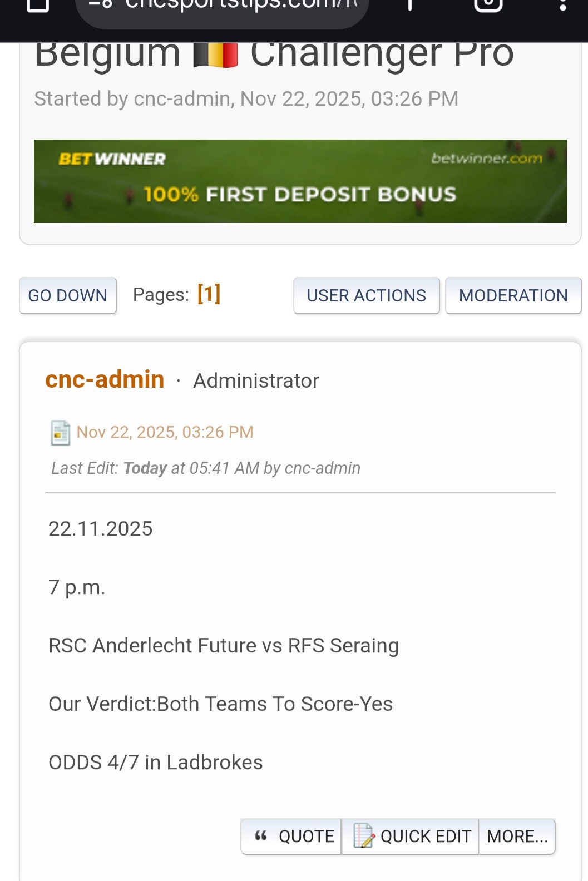Screen dimensions: 588x881
Task: Expand the More... post options
Action: 517,836
